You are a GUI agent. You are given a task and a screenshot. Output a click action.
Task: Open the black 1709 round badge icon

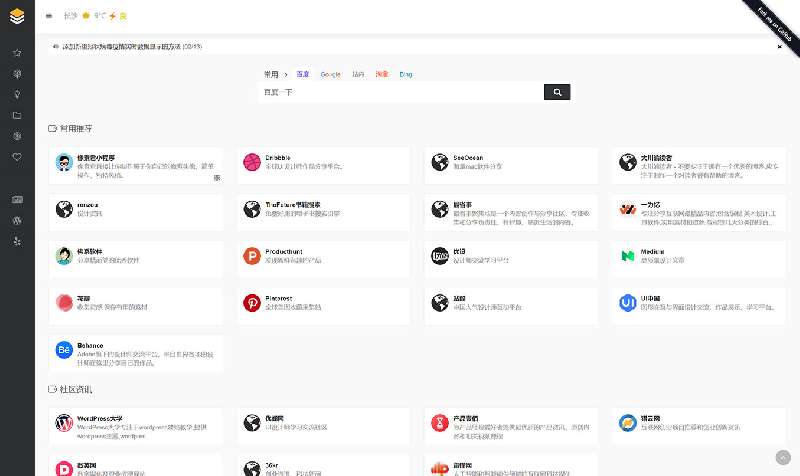click(x=440, y=256)
